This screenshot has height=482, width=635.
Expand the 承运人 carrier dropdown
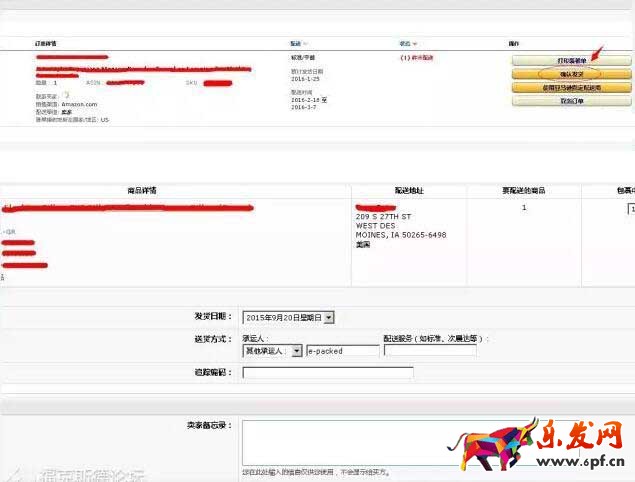(x=297, y=351)
